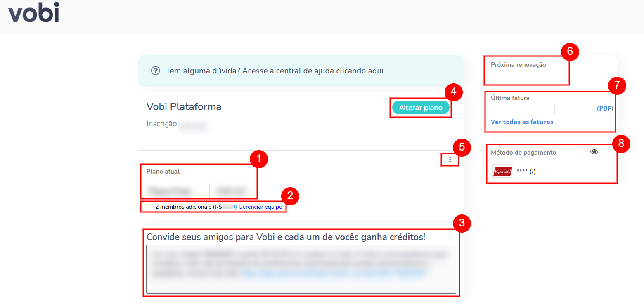
Task: Click the Alterar plano button
Action: [x=421, y=108]
